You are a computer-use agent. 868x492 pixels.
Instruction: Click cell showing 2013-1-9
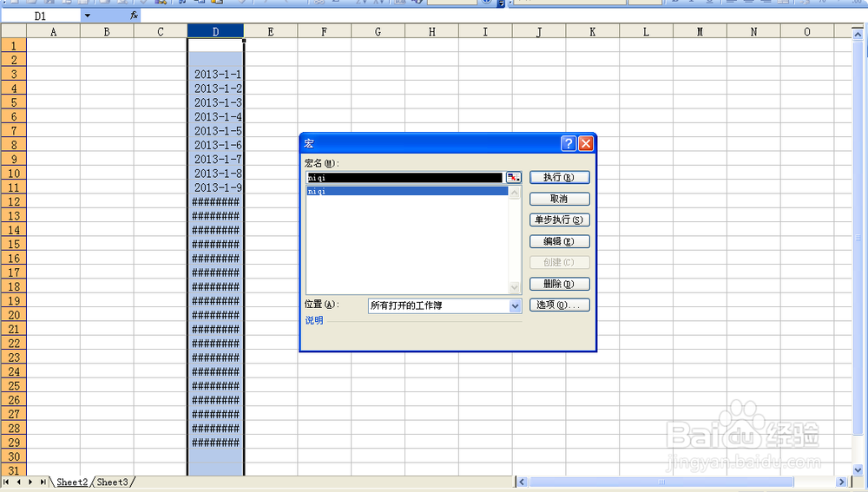(x=216, y=187)
